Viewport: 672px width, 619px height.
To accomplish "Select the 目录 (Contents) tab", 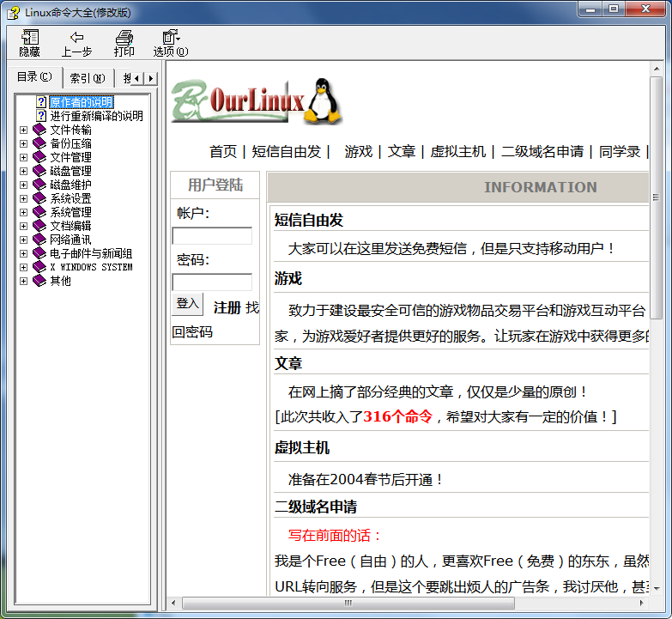I will pos(34,77).
